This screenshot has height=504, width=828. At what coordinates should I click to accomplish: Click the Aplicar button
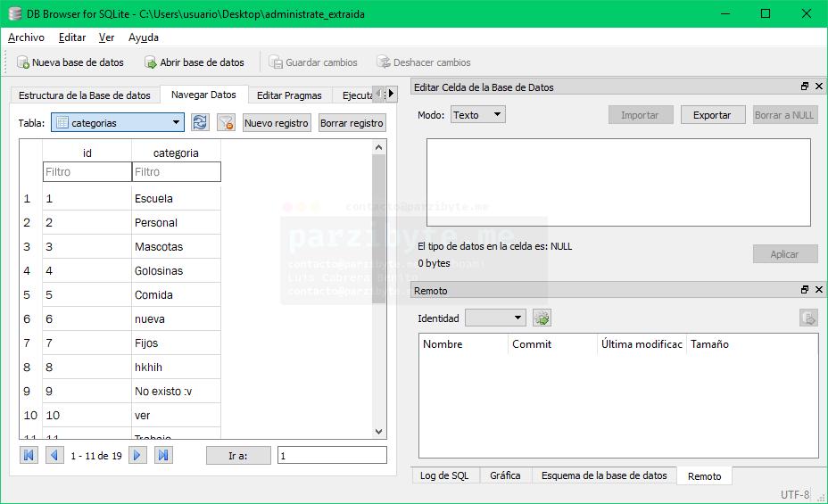click(x=784, y=254)
